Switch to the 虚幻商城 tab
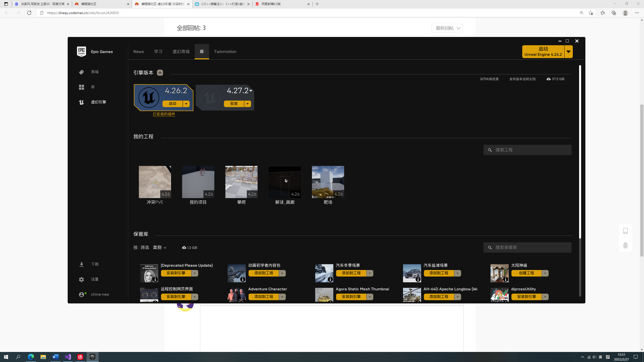This screenshot has width=644, height=362. pos(181,52)
